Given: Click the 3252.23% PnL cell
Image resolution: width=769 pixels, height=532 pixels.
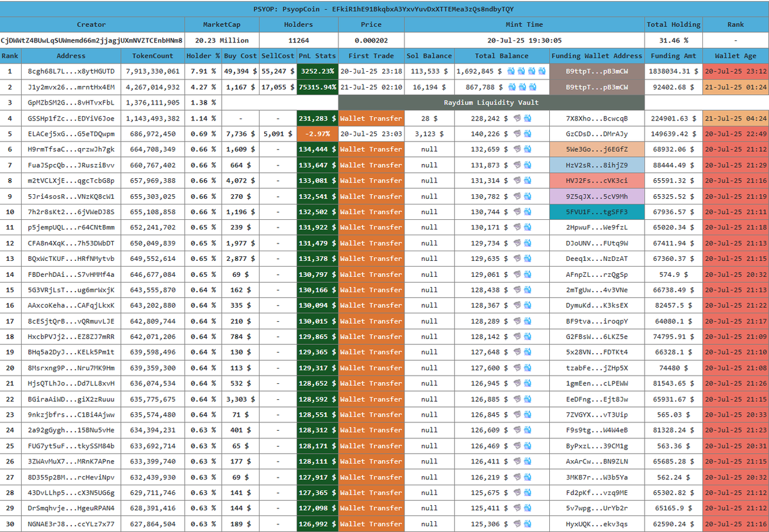Looking at the screenshot, I should pyautogui.click(x=317, y=71).
